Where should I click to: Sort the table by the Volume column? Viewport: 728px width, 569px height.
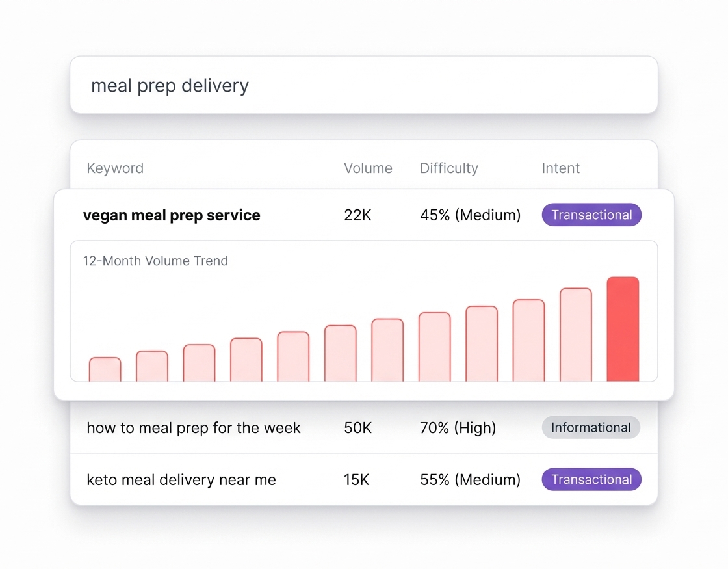[367, 168]
